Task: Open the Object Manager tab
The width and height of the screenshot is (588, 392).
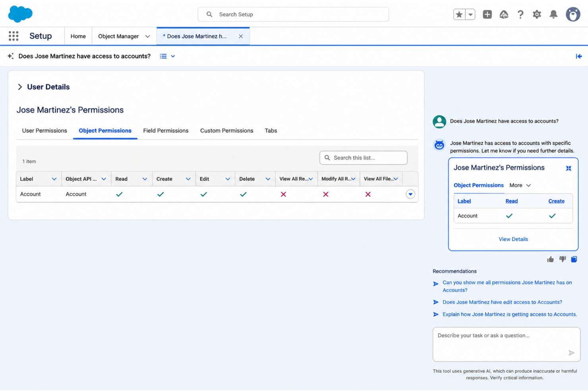Action: [118, 36]
